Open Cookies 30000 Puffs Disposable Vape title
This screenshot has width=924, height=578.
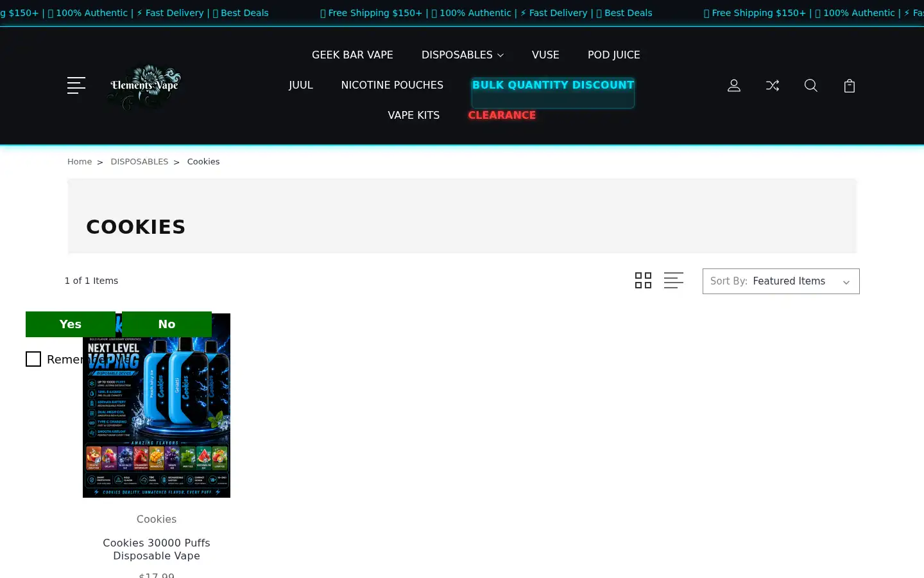pyautogui.click(x=157, y=549)
